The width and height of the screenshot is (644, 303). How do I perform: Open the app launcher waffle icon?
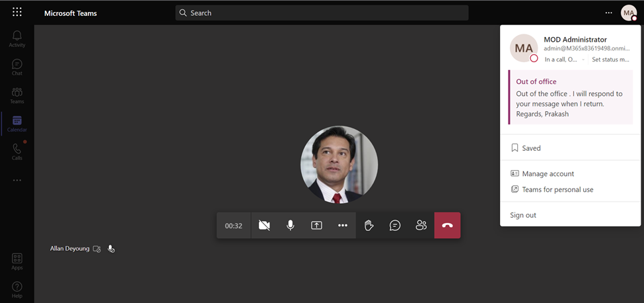[x=17, y=12]
